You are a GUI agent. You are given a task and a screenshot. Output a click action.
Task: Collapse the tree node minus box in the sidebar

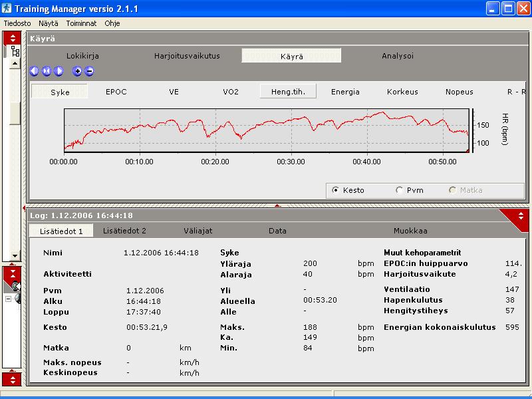pyautogui.click(x=8, y=299)
